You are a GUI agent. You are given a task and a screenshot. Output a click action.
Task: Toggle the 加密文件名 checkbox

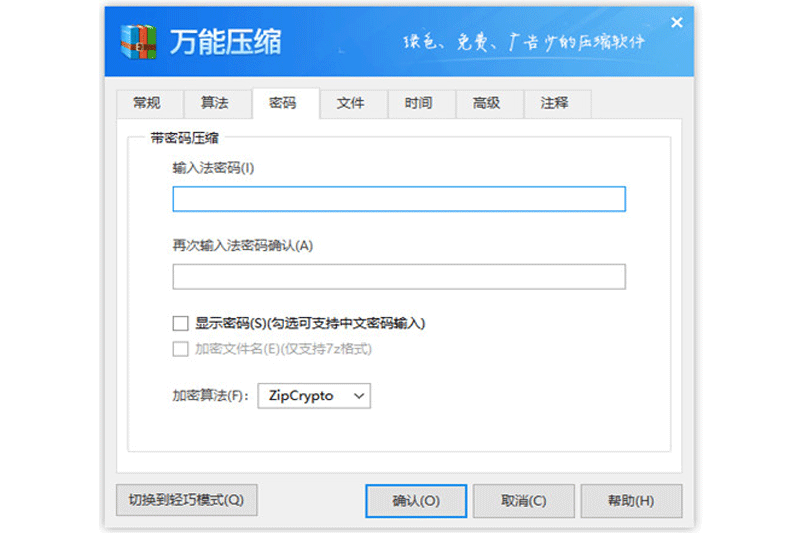point(181,349)
